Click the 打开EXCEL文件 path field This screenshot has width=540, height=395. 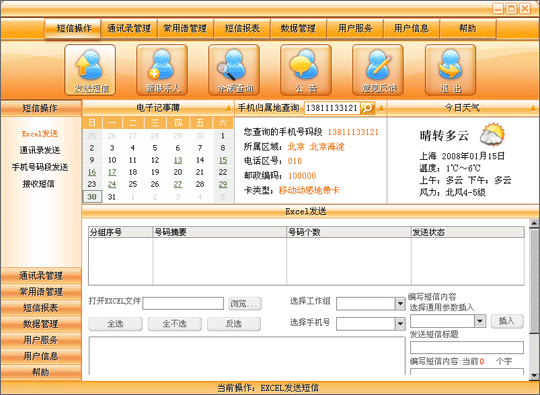tap(183, 303)
